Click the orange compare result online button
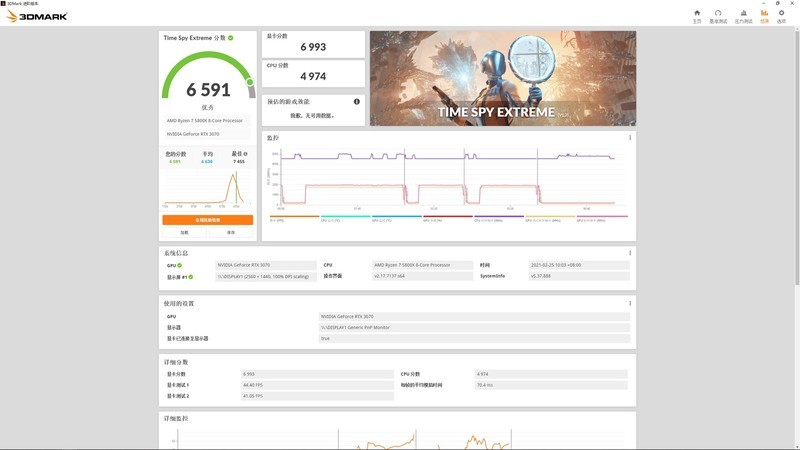The height and width of the screenshot is (450, 800). 208,220
